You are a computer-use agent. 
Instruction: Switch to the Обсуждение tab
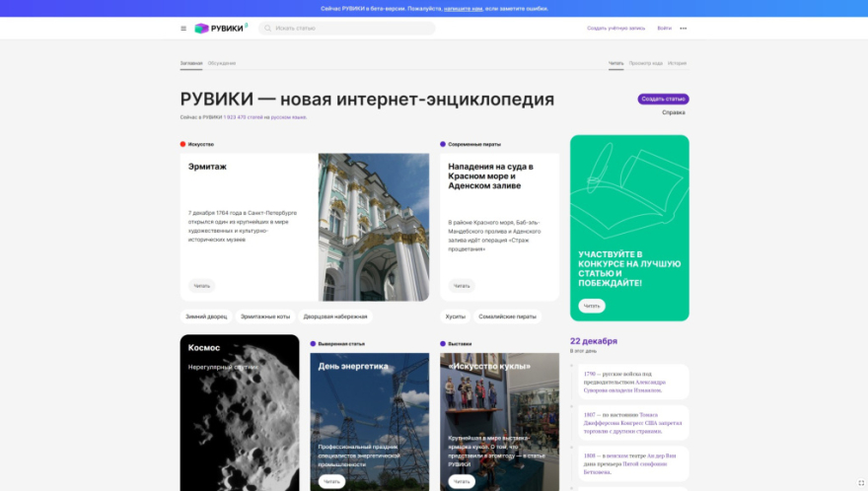(x=222, y=63)
